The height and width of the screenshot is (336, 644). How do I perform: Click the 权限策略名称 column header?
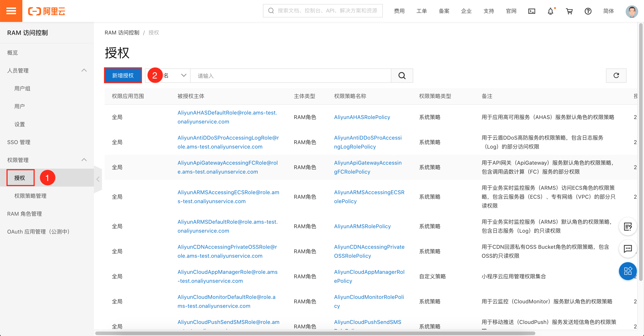tap(350, 96)
